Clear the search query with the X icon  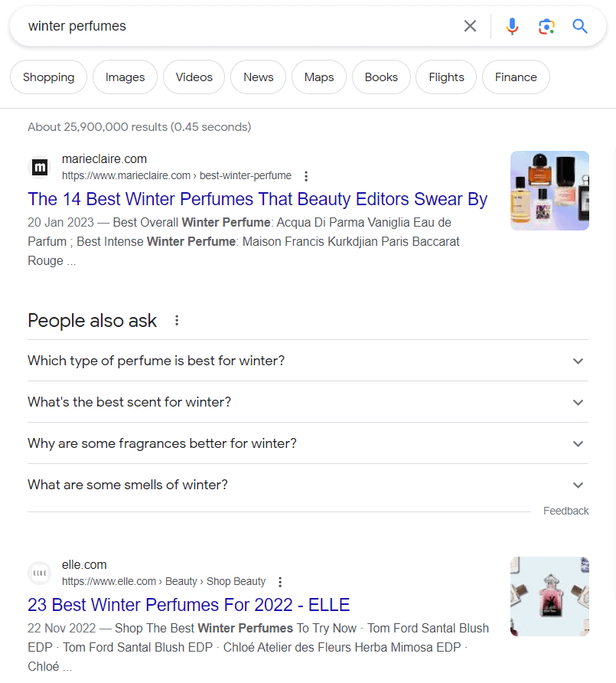[x=470, y=25]
